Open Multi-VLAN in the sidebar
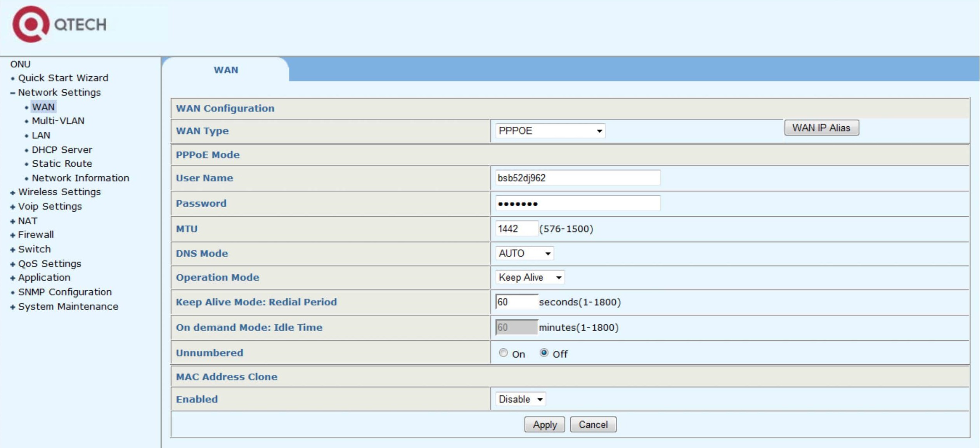Viewport: 980px width, 448px height. (x=58, y=121)
